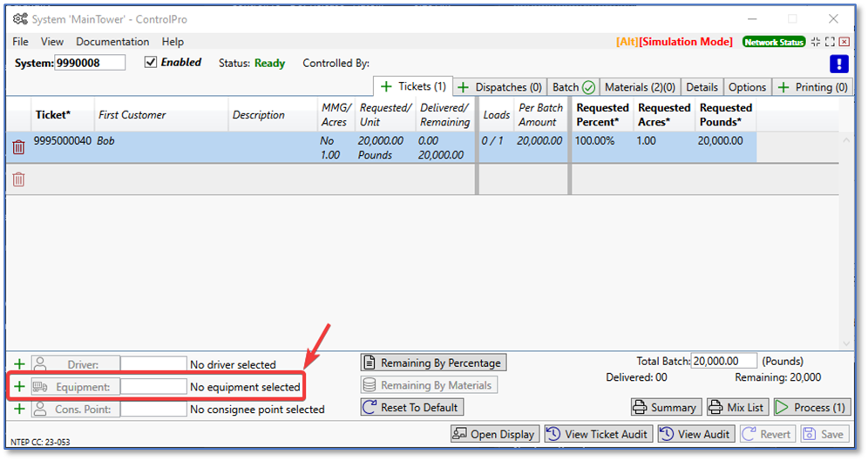
Task: Delete ticket 9995000040 with trash icon
Action: [x=18, y=146]
